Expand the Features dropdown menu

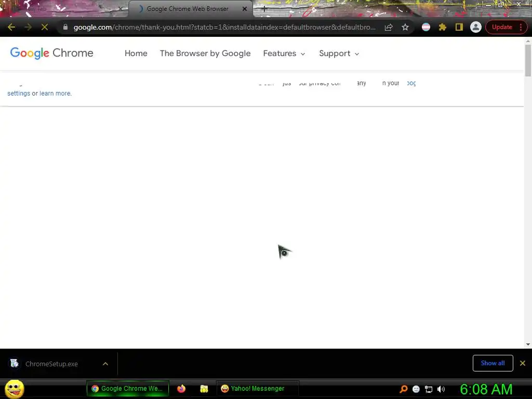[x=284, y=54]
